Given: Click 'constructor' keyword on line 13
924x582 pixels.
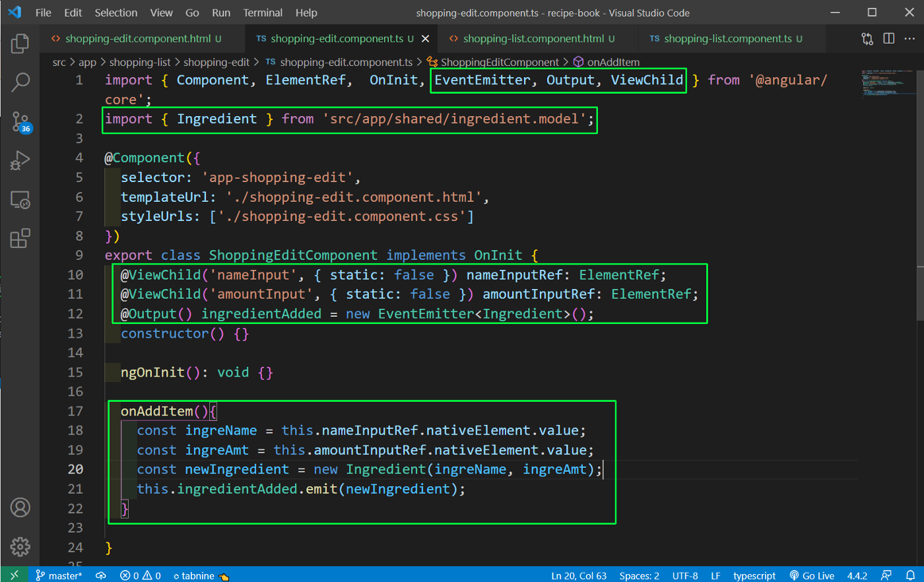Looking at the screenshot, I should [164, 333].
